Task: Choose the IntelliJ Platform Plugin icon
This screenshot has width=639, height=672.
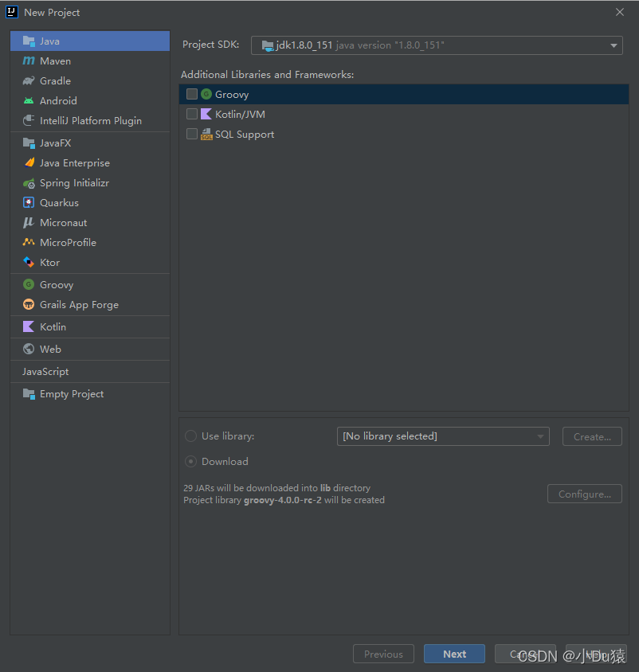Action: [29, 120]
